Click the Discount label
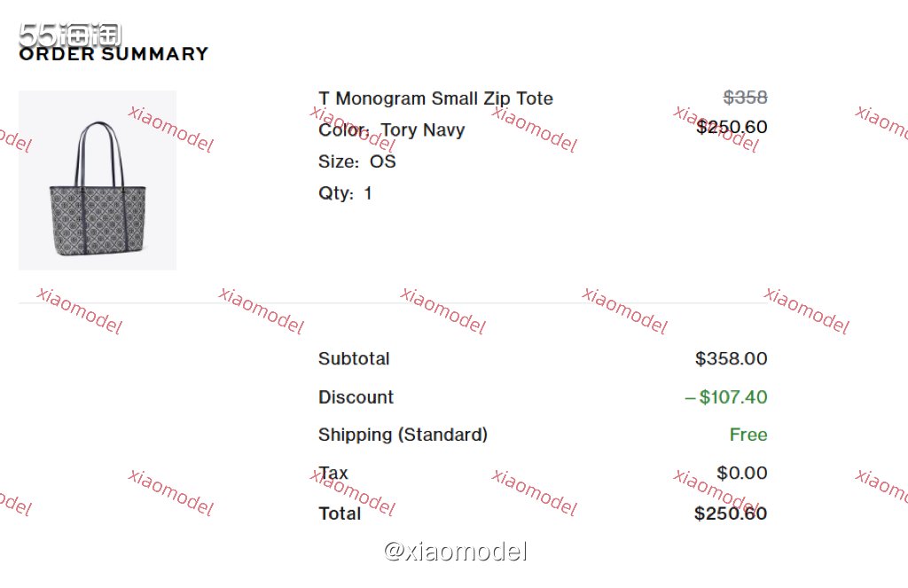This screenshot has width=908, height=588. click(x=356, y=396)
